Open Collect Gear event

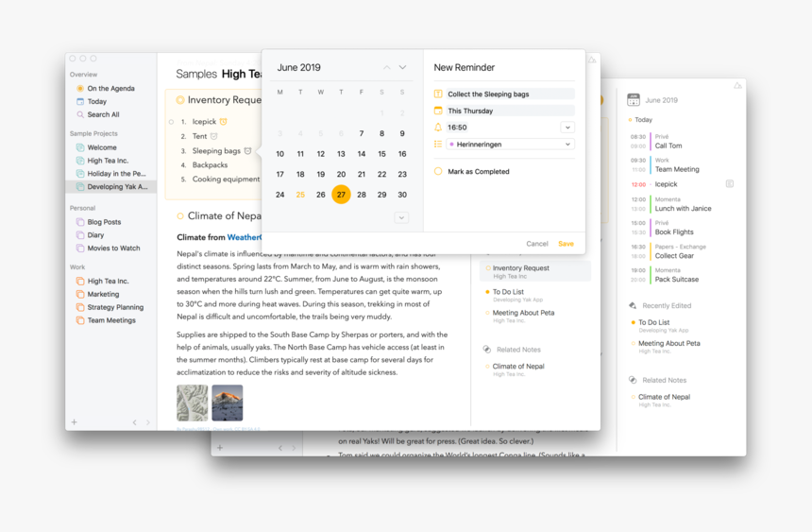(674, 256)
